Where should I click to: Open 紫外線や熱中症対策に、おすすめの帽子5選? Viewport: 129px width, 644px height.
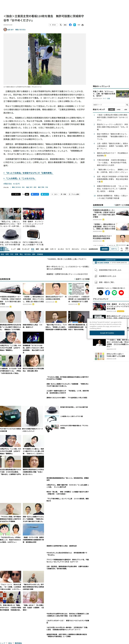click(74, 407)
